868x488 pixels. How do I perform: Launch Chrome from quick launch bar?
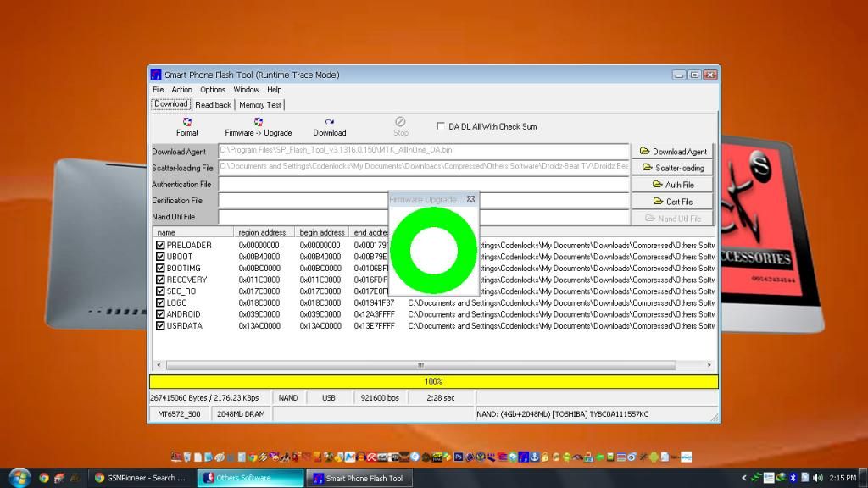(x=44, y=478)
